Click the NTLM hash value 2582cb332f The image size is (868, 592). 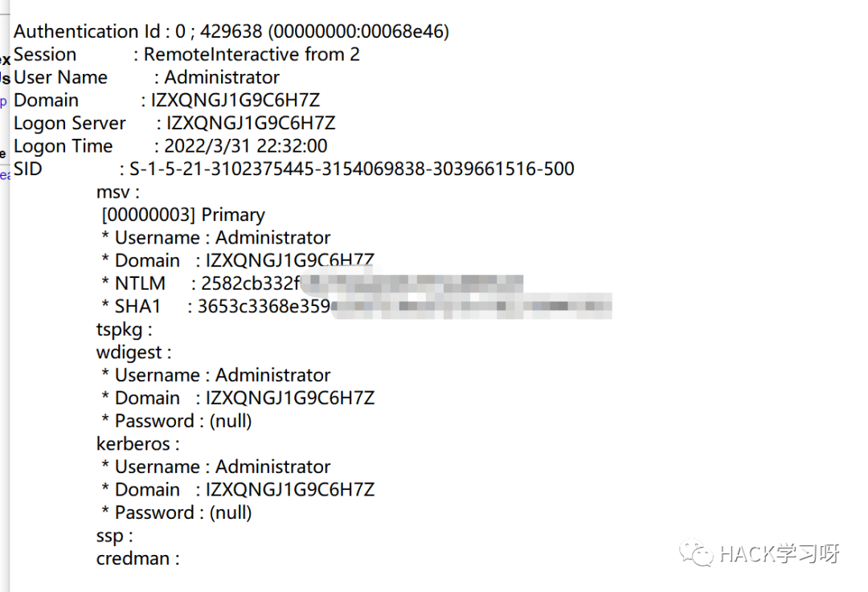pyautogui.click(x=250, y=284)
